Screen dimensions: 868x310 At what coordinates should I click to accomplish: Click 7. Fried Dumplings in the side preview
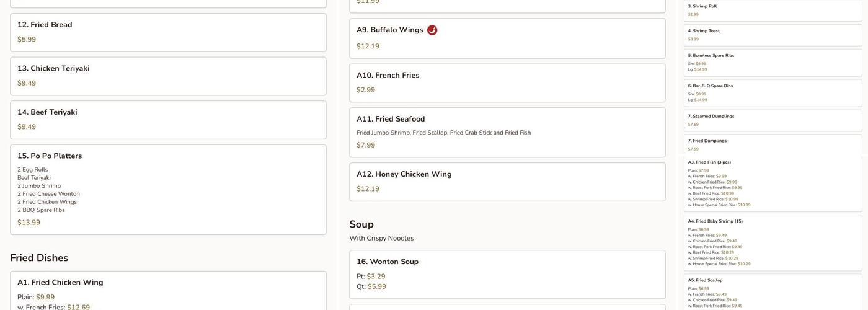point(773,144)
